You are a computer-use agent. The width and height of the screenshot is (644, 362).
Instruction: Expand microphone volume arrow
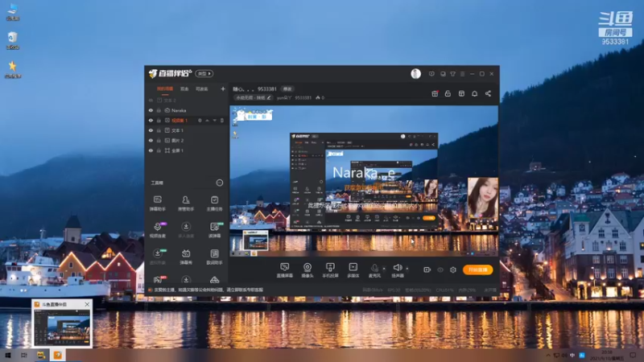(x=384, y=269)
